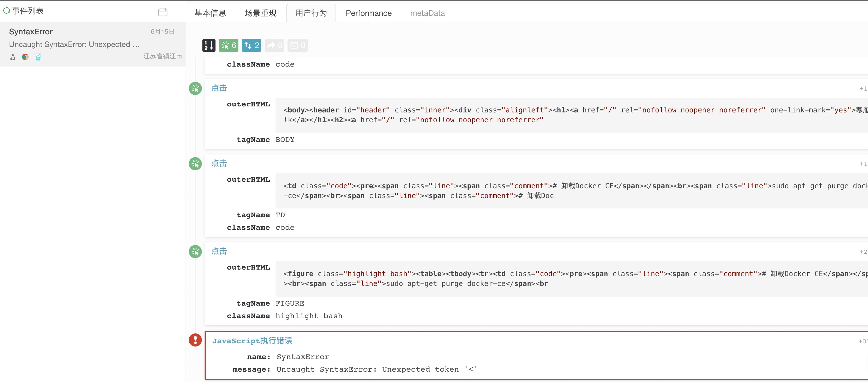Screen dimensions: 868x382
Task: Expand the 点击 entry for FIGURE element
Action: 219,251
